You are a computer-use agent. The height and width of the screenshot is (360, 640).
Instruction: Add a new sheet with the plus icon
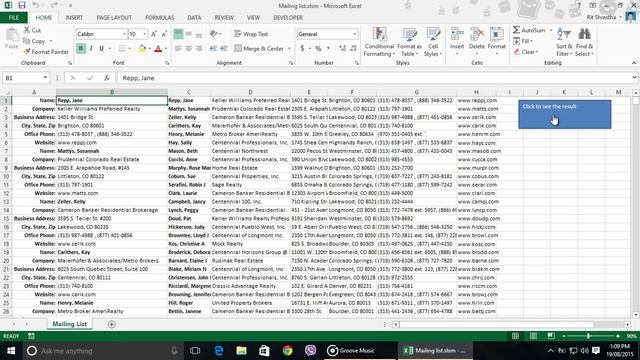click(x=111, y=324)
